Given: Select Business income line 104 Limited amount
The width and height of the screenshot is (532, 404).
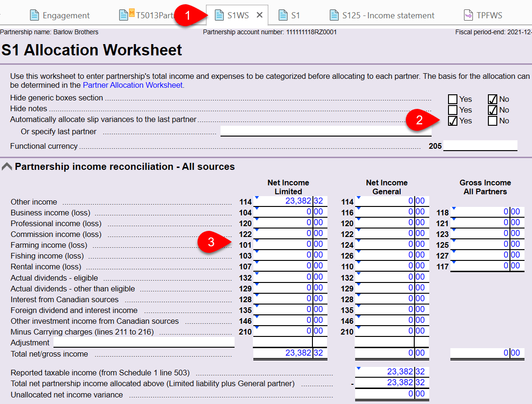Looking at the screenshot, I should click(x=290, y=212).
